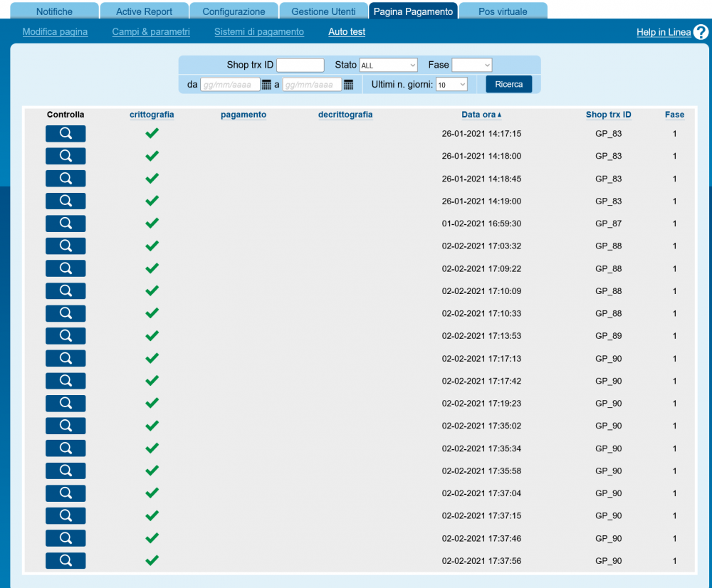The image size is (712, 588).
Task: Click the 'da' start date field
Action: (230, 85)
